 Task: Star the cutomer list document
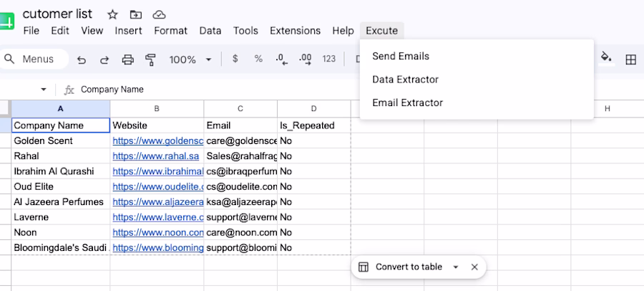coord(112,15)
